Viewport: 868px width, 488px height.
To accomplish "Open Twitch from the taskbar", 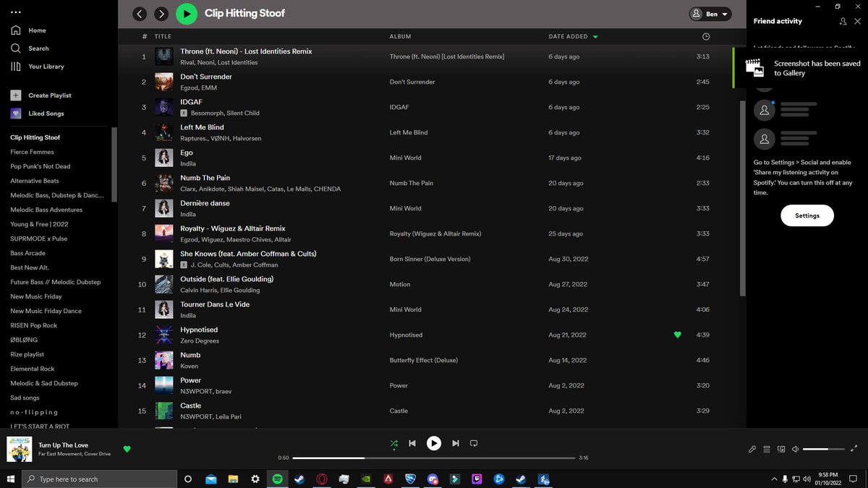I will (477, 479).
